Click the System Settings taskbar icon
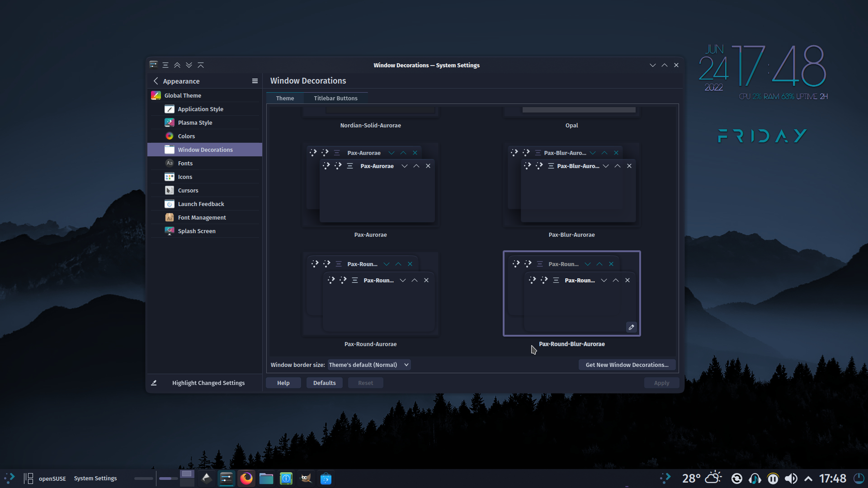Image resolution: width=868 pixels, height=488 pixels. coord(226,478)
